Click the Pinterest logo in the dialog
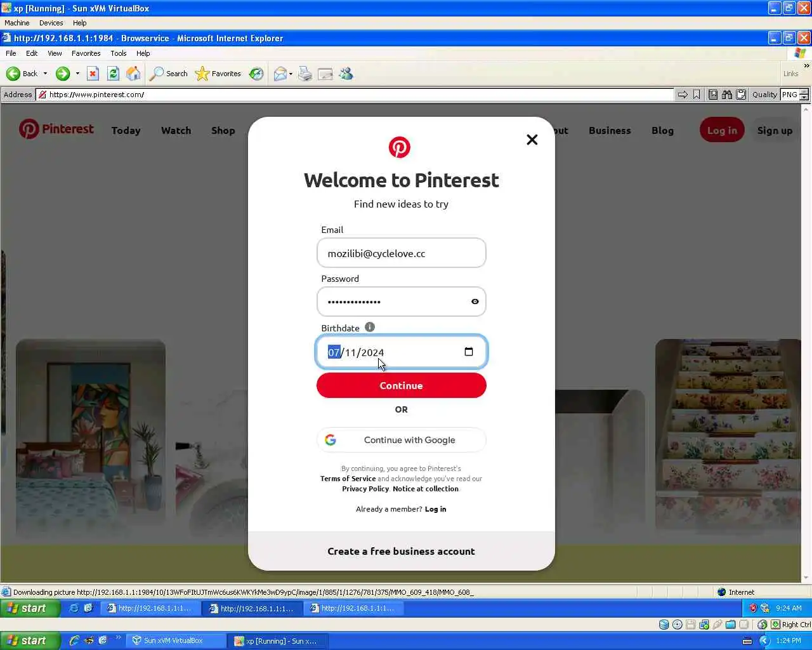Screen dimensions: 812x650 point(400,147)
